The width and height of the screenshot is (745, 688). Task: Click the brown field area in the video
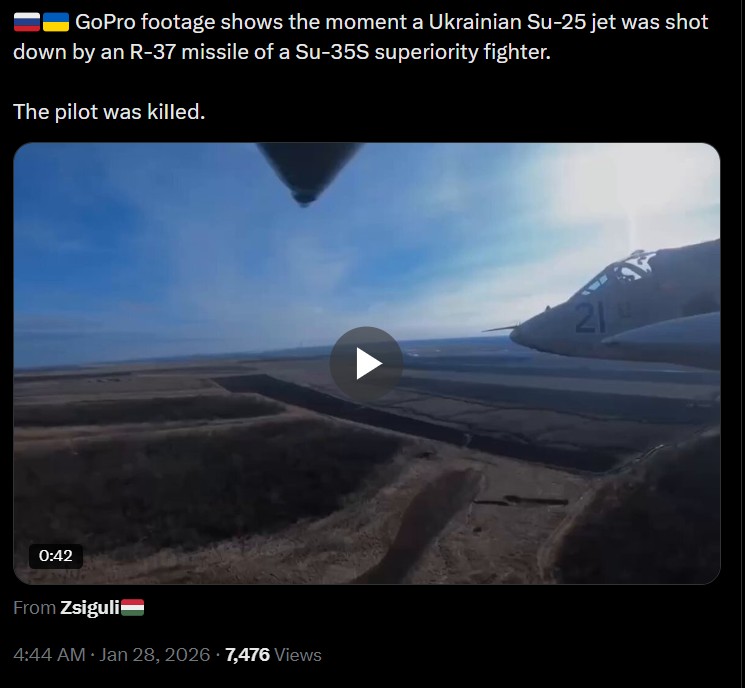click(x=238, y=475)
